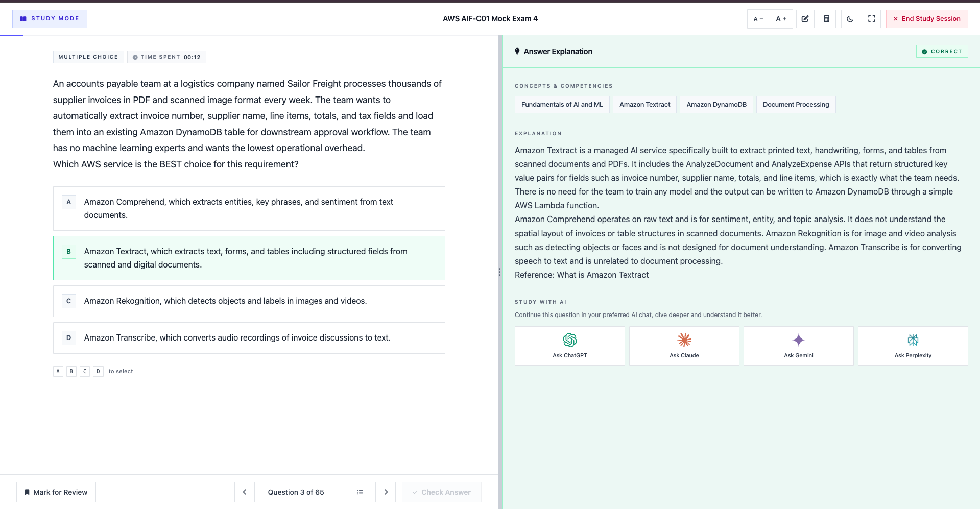Click the Document Processing concept tag
Viewport: 980px width, 509px height.
(x=796, y=105)
